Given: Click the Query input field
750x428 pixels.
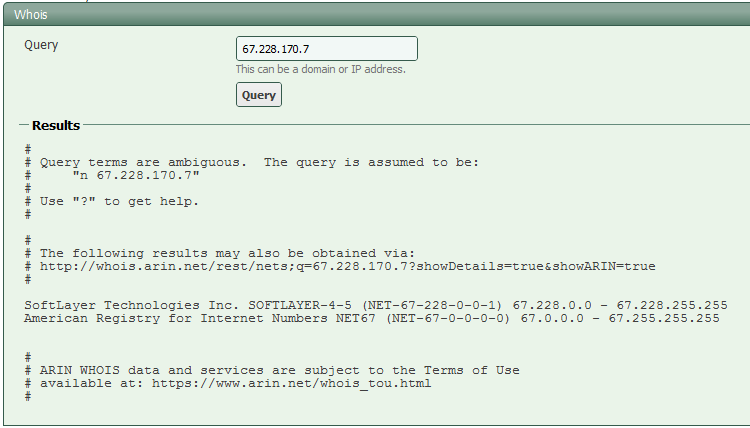Looking at the screenshot, I should coord(326,48).
